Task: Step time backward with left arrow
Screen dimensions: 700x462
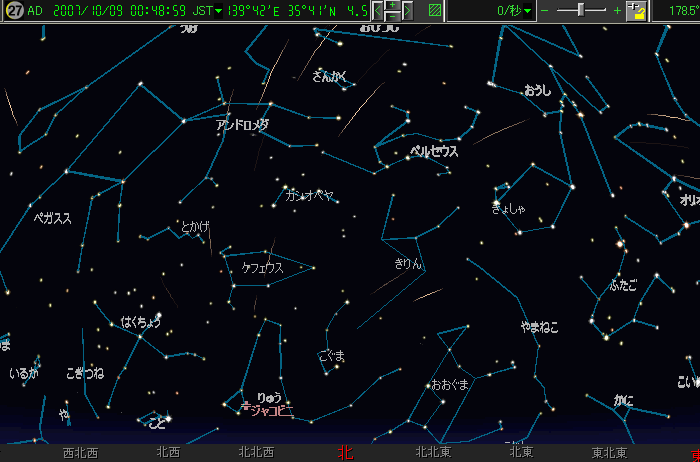Action: point(378,11)
